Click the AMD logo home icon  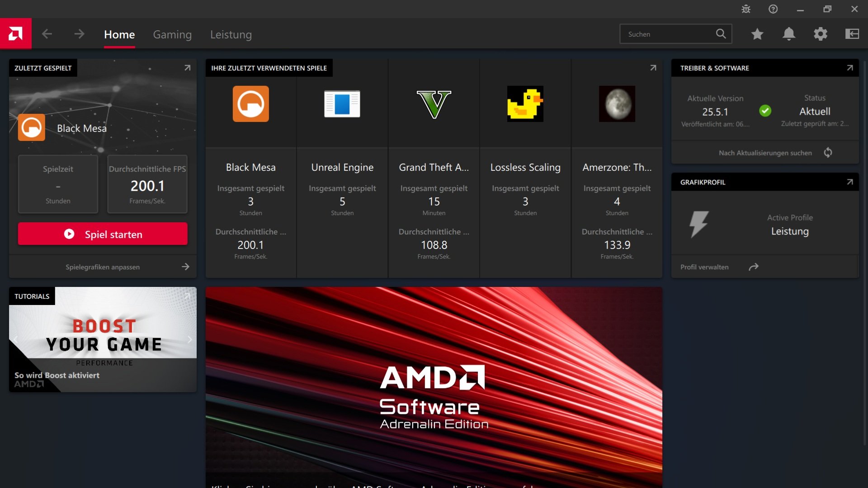click(x=15, y=33)
